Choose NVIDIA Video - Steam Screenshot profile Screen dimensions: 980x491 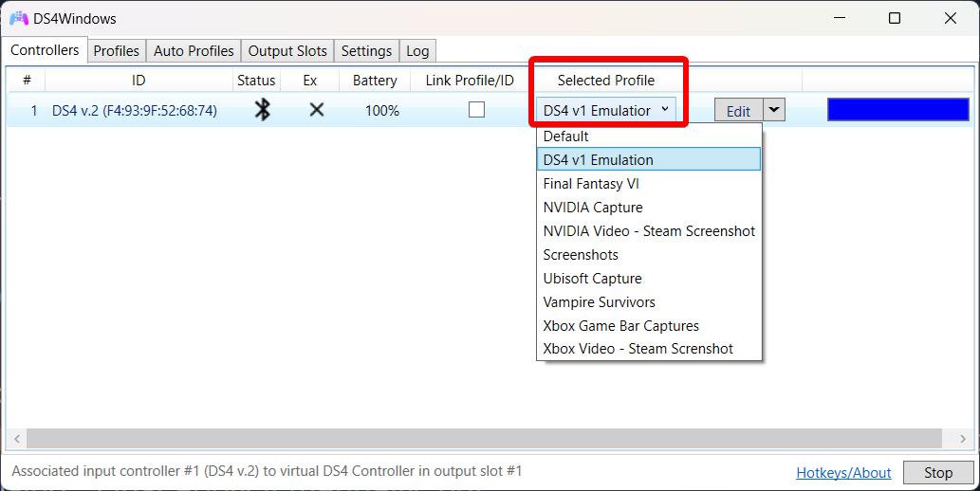pos(649,231)
